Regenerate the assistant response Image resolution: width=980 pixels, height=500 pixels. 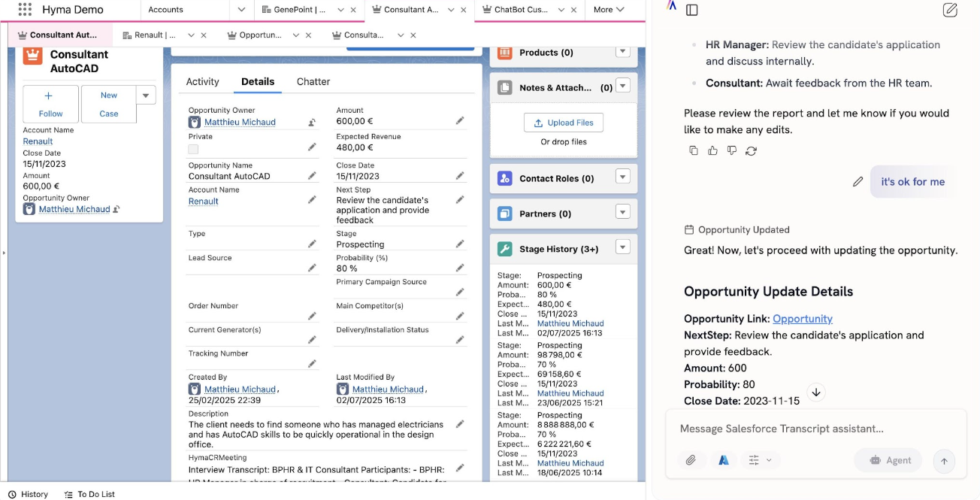point(751,150)
